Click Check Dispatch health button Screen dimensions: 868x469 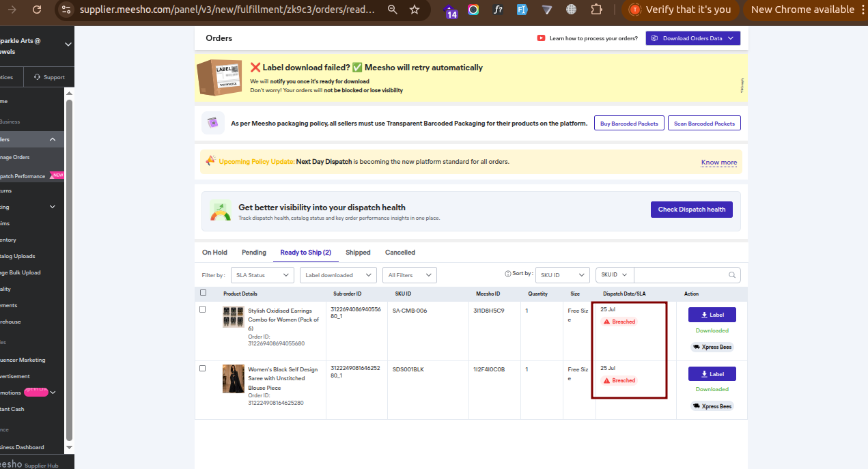[x=691, y=209]
